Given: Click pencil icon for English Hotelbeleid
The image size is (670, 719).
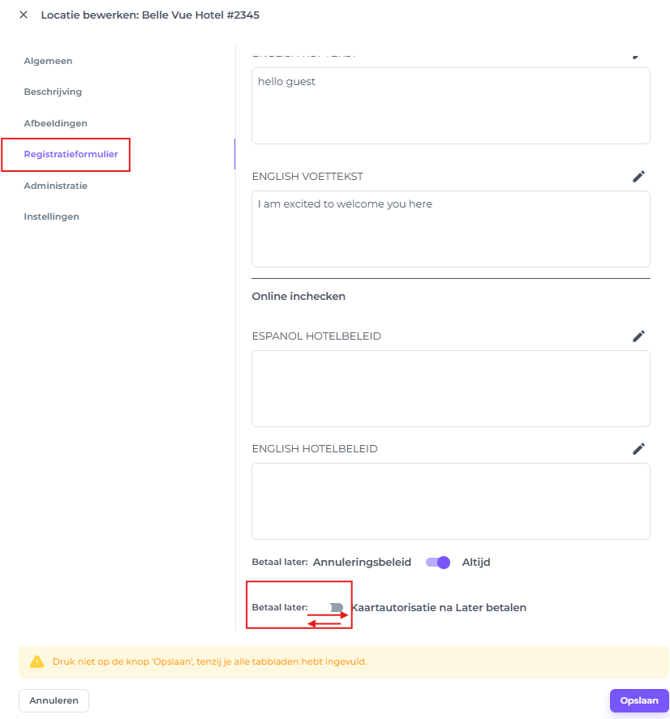Looking at the screenshot, I should click(x=638, y=449).
